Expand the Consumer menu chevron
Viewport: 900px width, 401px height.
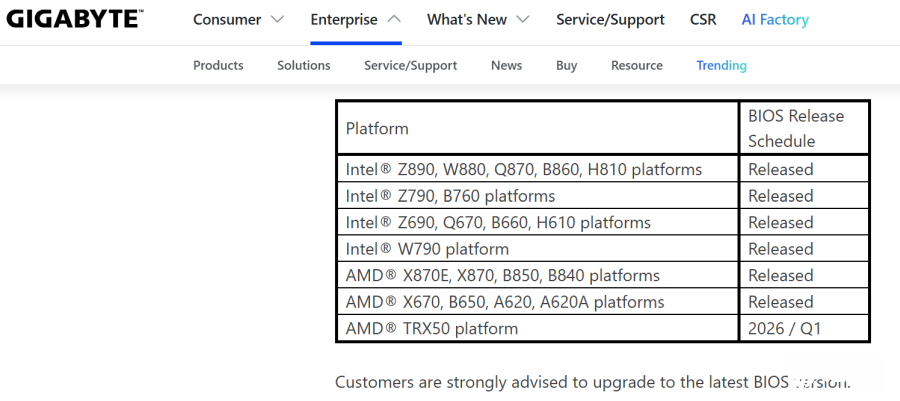click(x=277, y=20)
